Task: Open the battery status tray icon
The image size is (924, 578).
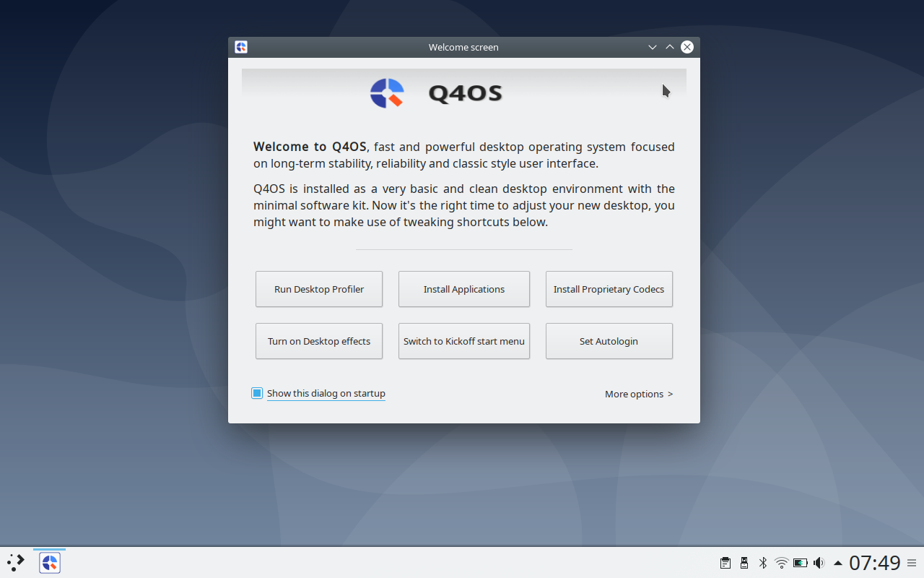Action: (801, 563)
